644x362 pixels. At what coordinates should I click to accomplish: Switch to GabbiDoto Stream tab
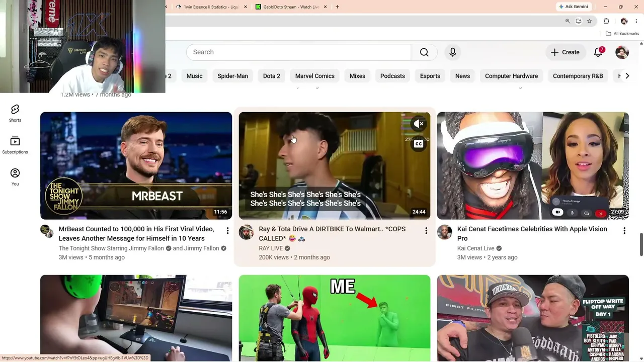point(291,7)
